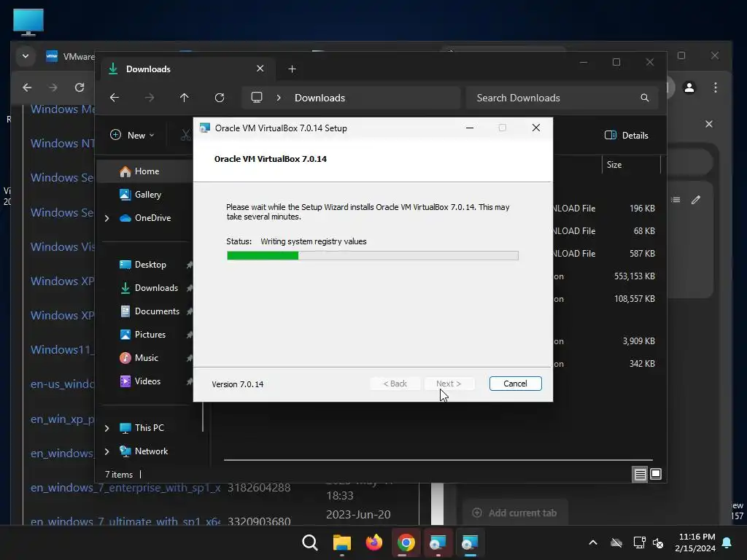The width and height of the screenshot is (747, 560).
Task: Open Windows Search from the taskbar
Action: 309,542
